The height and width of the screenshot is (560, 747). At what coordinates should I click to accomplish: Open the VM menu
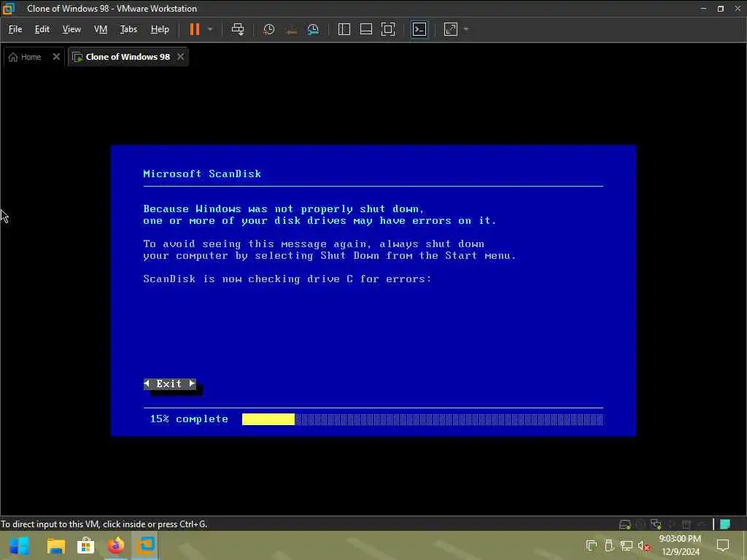click(x=101, y=29)
